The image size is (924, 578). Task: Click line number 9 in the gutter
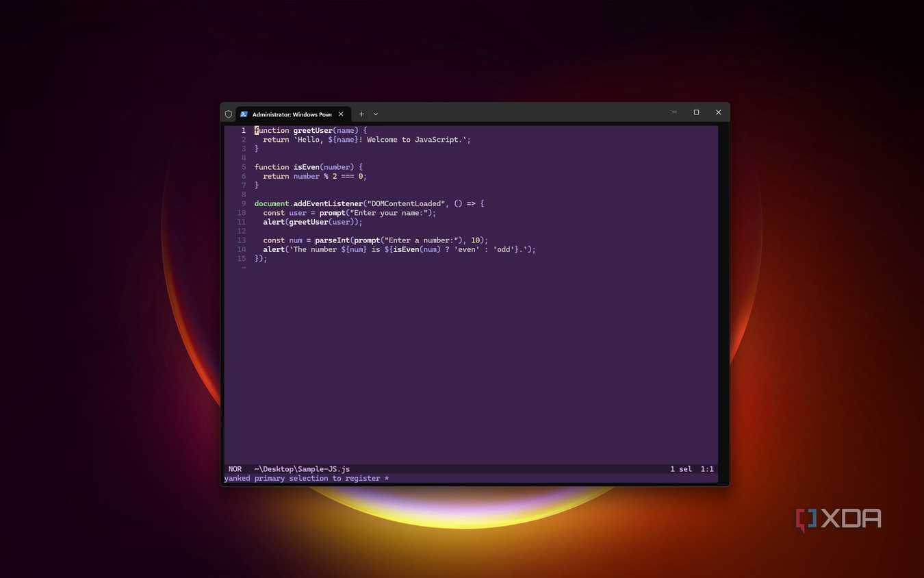pyautogui.click(x=243, y=203)
